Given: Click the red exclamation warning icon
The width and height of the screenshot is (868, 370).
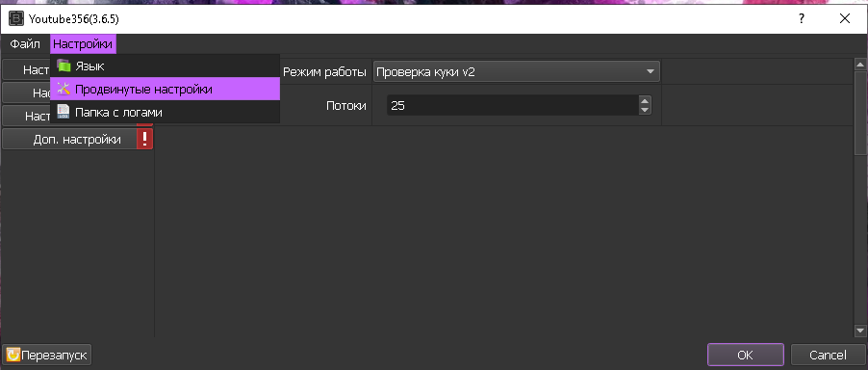Looking at the screenshot, I should click(x=144, y=139).
